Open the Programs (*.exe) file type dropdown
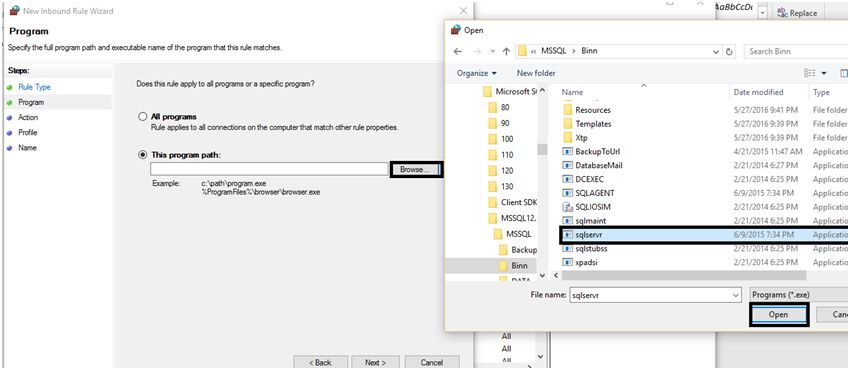Viewport: 850px width, 370px height. pyautogui.click(x=800, y=295)
